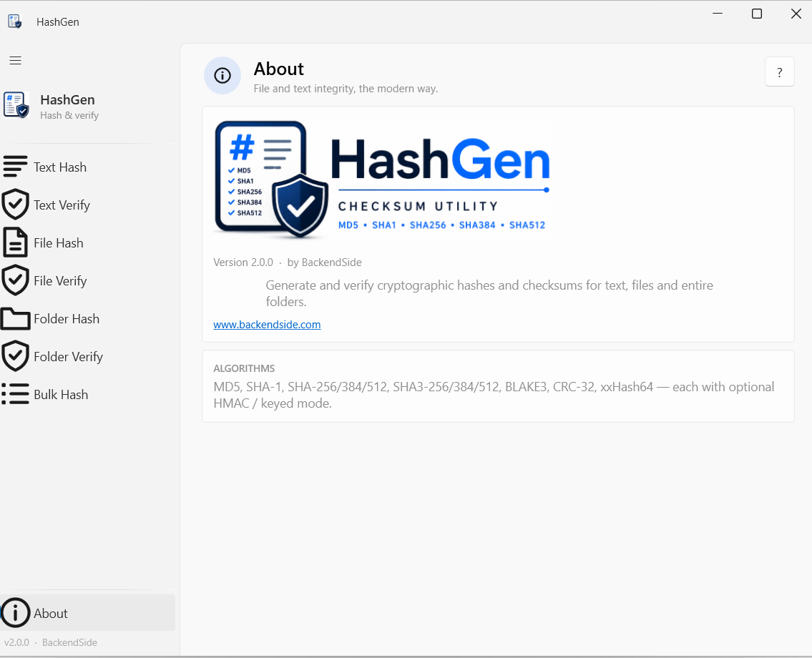Click the 'v2.0.0' sidebar footer text

pyautogui.click(x=16, y=642)
